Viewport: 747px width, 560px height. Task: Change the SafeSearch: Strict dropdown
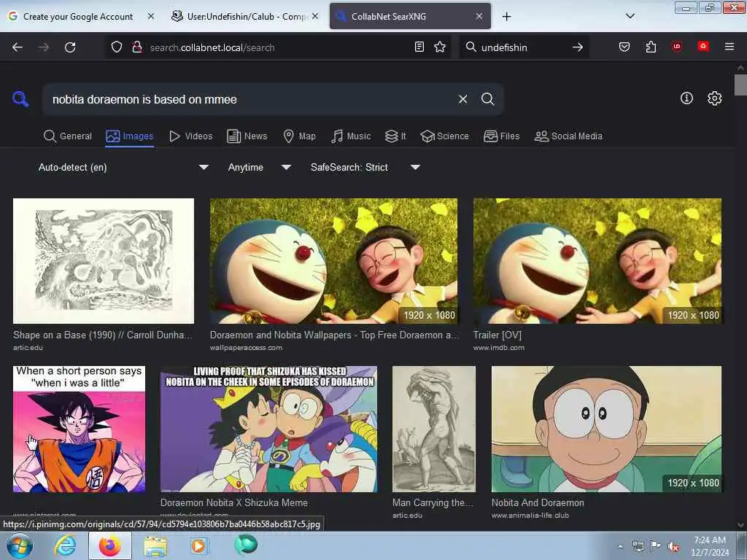pos(365,167)
